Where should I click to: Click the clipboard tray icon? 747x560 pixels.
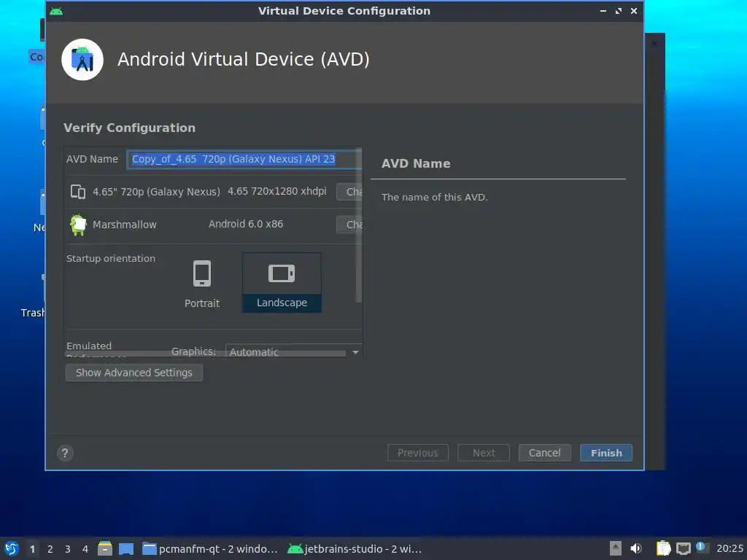pyautogui.click(x=663, y=548)
